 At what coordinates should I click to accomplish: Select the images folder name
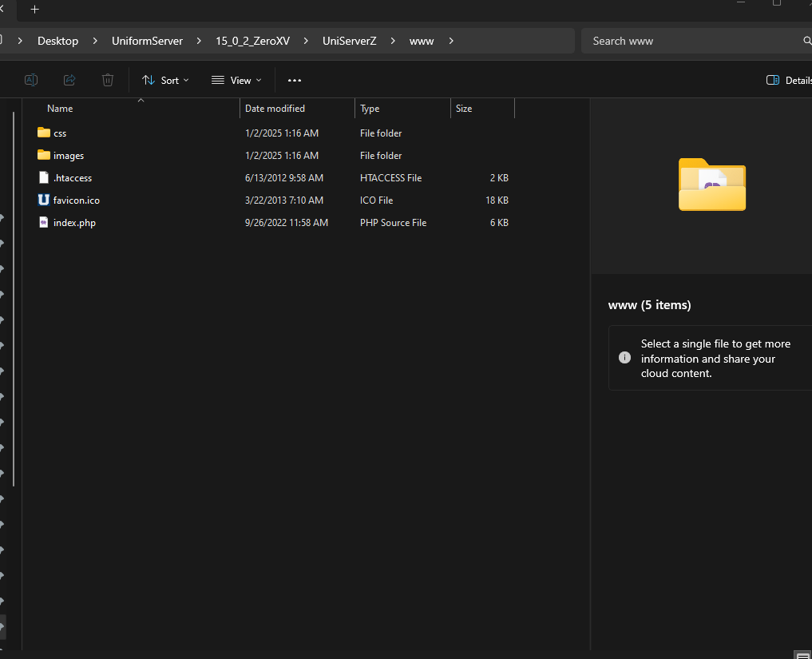[x=69, y=156]
